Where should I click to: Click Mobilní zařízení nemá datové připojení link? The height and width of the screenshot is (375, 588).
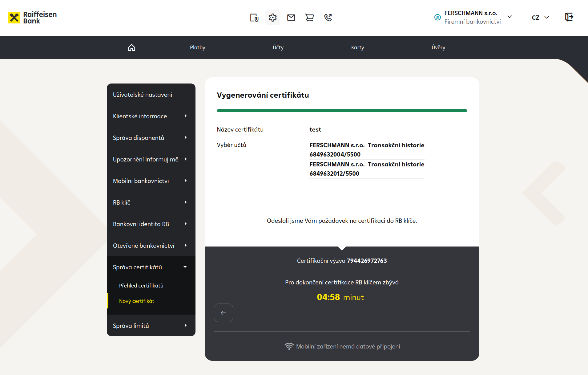[x=348, y=346]
